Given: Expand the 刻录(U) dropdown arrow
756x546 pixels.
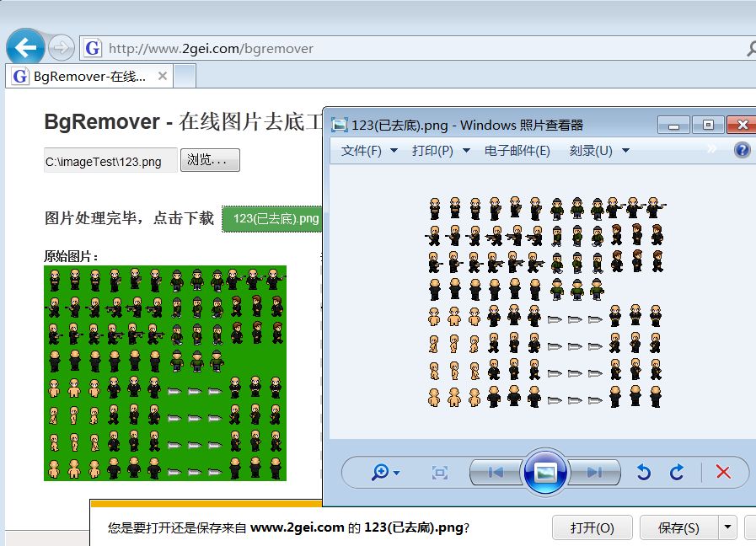Looking at the screenshot, I should click(625, 151).
